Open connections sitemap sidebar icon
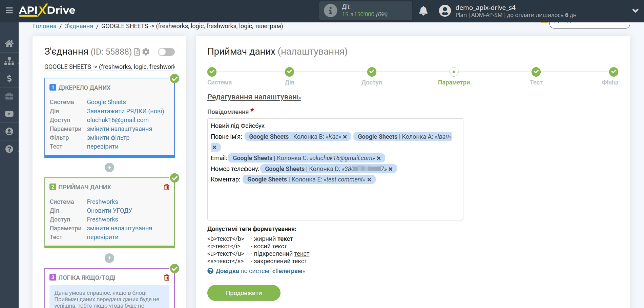 point(9,61)
